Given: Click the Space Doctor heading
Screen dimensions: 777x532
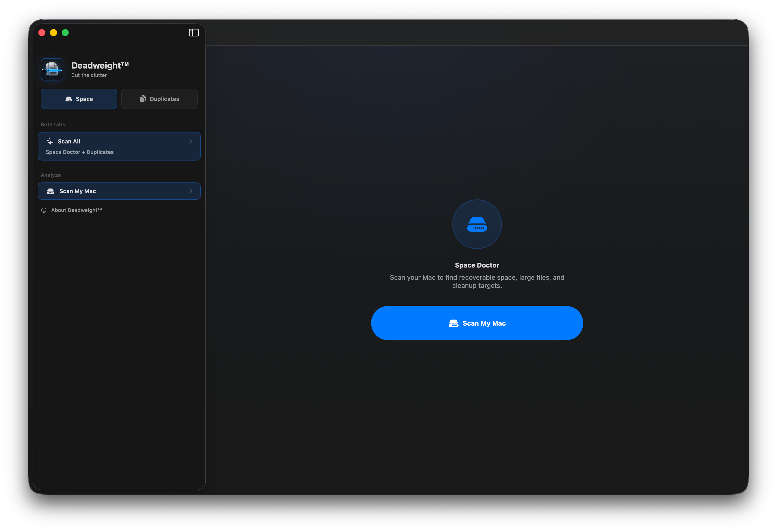Looking at the screenshot, I should [x=477, y=265].
